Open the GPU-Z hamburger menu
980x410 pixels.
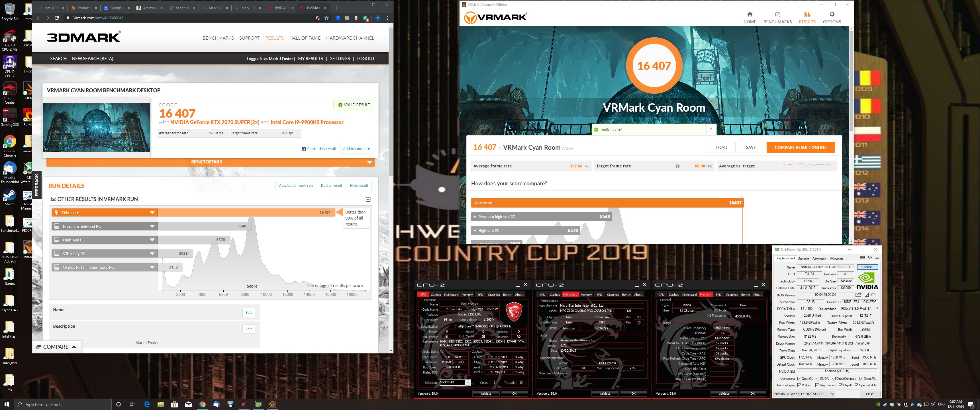(x=877, y=257)
